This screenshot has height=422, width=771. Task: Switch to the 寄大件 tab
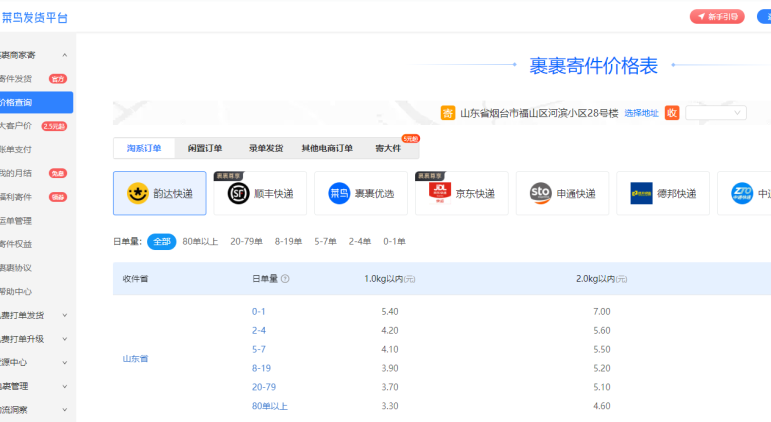(388, 148)
